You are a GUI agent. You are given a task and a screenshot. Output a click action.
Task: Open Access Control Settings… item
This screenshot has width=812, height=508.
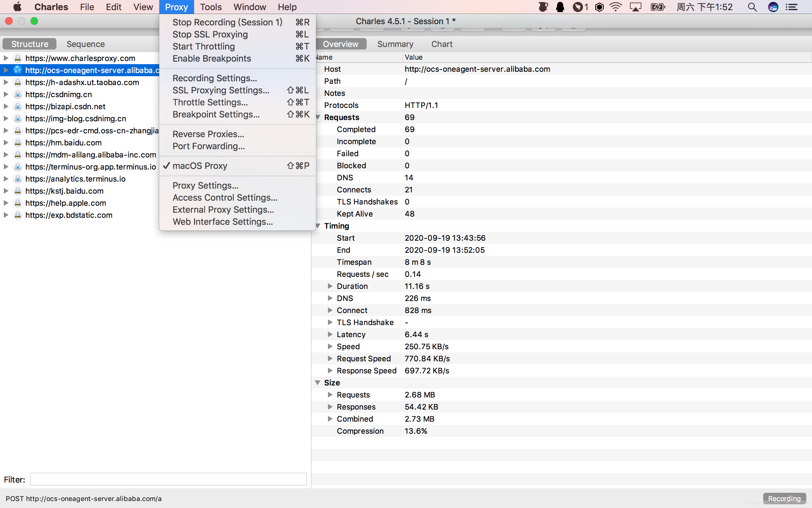(238, 197)
